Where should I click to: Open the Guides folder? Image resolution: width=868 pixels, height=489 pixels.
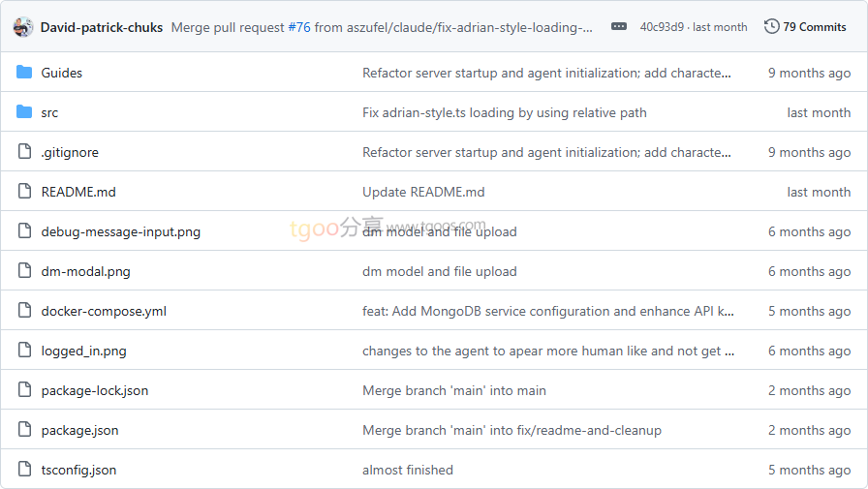click(61, 73)
